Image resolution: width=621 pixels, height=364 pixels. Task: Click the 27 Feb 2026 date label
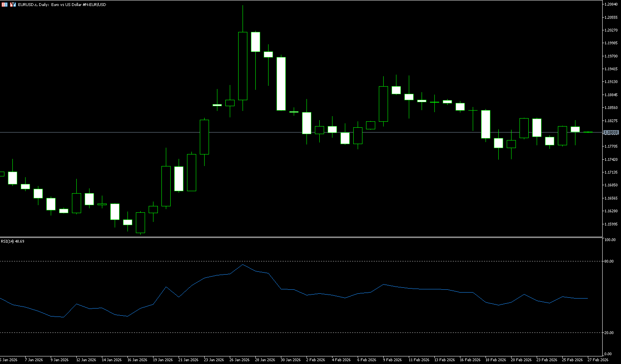click(598, 360)
